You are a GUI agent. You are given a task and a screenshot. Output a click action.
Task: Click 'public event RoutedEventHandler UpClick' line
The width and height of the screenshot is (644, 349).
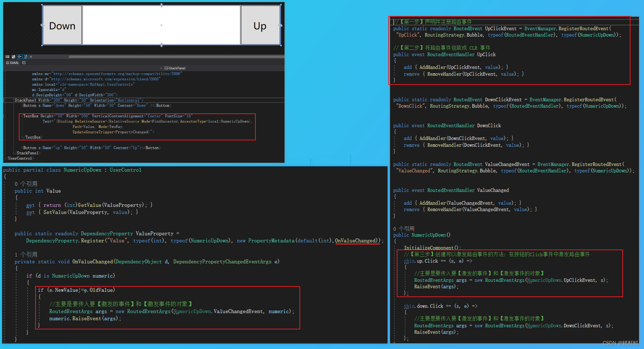pyautogui.click(x=444, y=54)
